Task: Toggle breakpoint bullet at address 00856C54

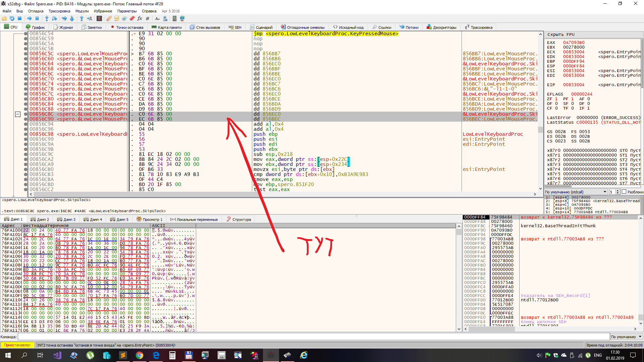Action: pos(26,34)
